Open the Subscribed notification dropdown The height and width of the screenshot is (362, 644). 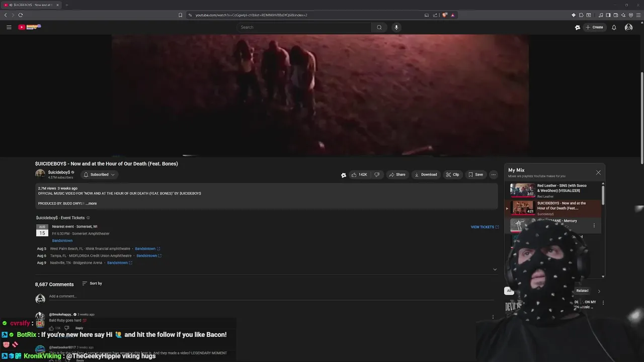[99, 174]
